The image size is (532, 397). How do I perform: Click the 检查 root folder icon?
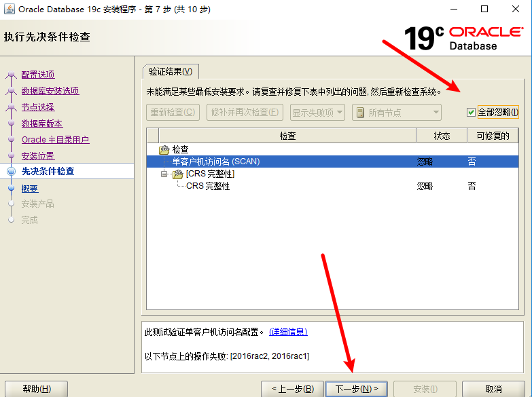coord(164,149)
